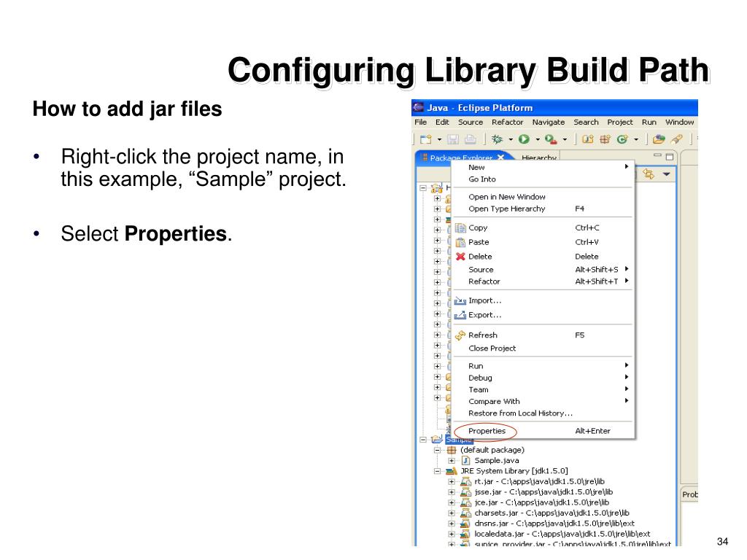Image resolution: width=747 pixels, height=560 pixels.
Task: Click the Link with Editor arrows icon
Action: tap(649, 174)
